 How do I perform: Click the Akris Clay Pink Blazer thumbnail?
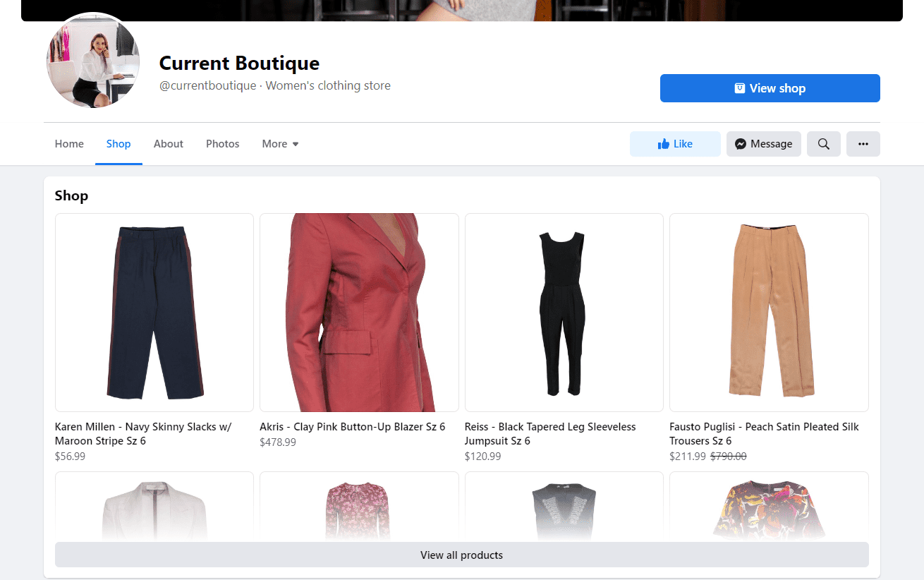tap(359, 312)
